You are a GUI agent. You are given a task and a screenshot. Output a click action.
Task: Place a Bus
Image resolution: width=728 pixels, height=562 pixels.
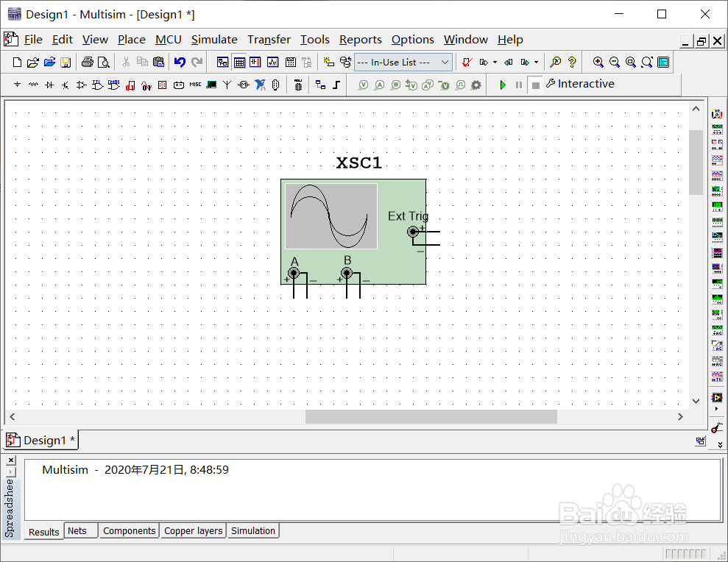(336, 85)
